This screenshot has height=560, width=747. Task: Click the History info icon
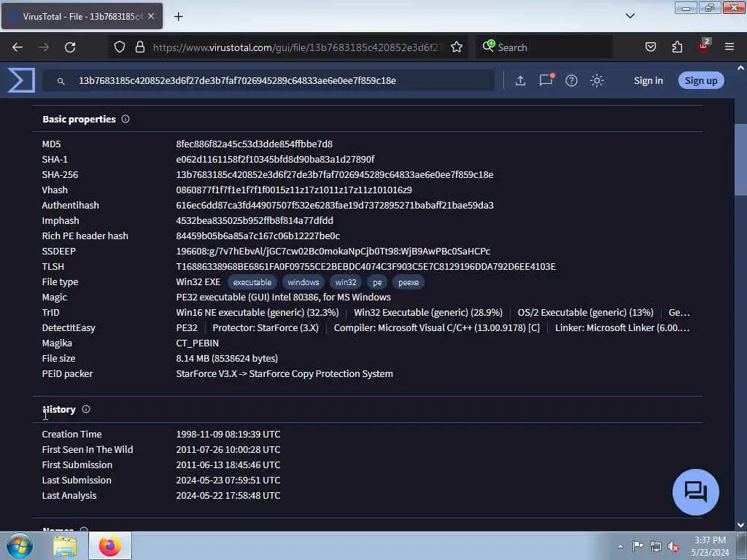tap(86, 409)
